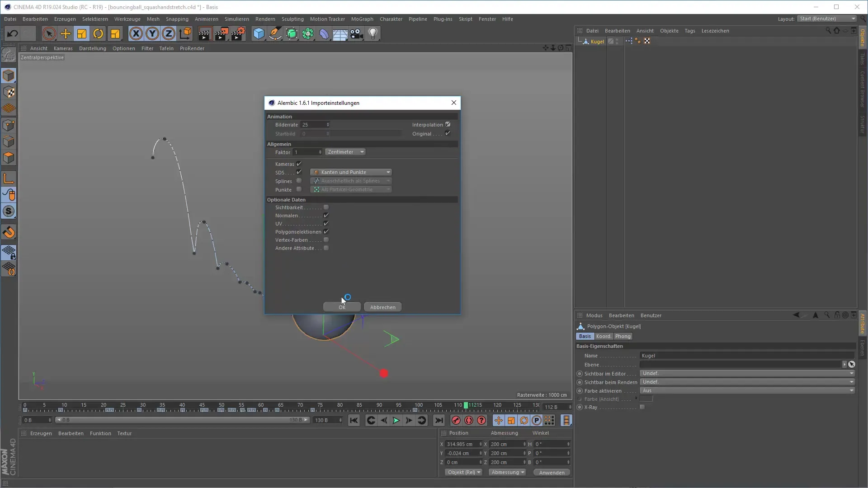This screenshot has height=488, width=868.
Task: Click the timeline playhead marker at frame 112
Action: (466, 405)
